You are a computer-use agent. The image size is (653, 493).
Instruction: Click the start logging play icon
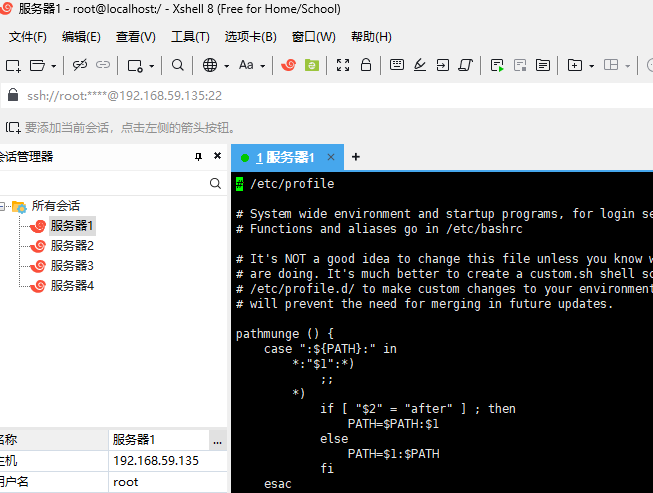pos(497,65)
